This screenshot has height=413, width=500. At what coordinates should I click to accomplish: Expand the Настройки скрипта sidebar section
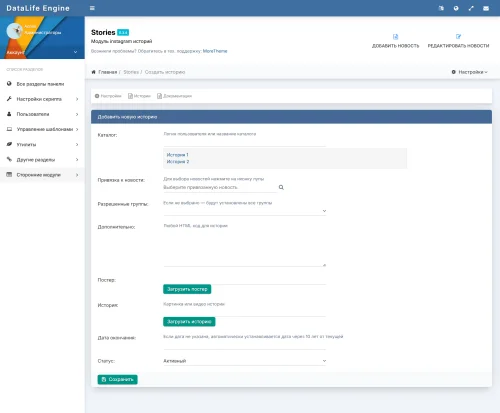(x=42, y=99)
